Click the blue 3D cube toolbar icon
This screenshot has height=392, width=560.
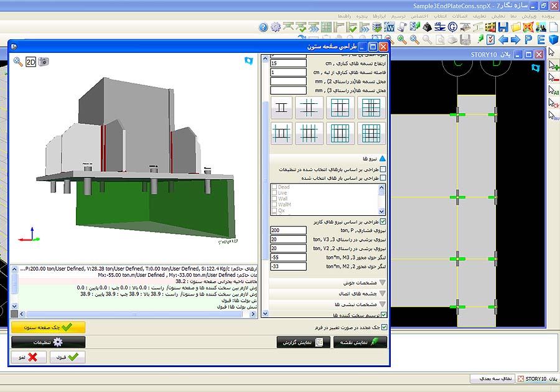click(554, 40)
